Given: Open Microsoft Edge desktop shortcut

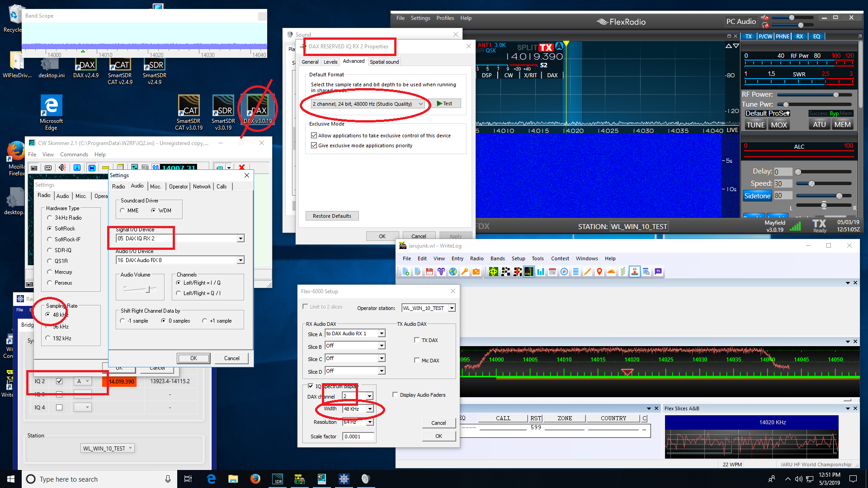Looking at the screenshot, I should point(51,113).
